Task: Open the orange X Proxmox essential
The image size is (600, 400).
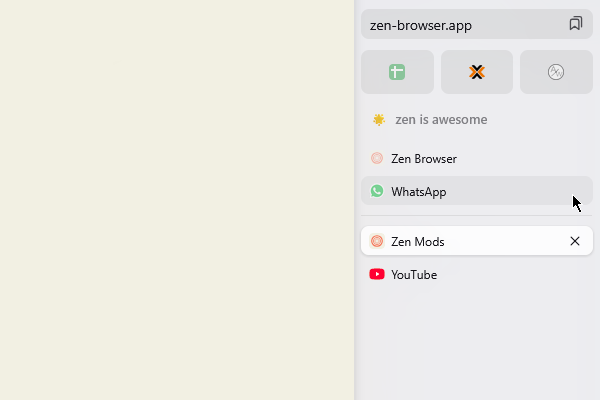Action: click(x=477, y=72)
